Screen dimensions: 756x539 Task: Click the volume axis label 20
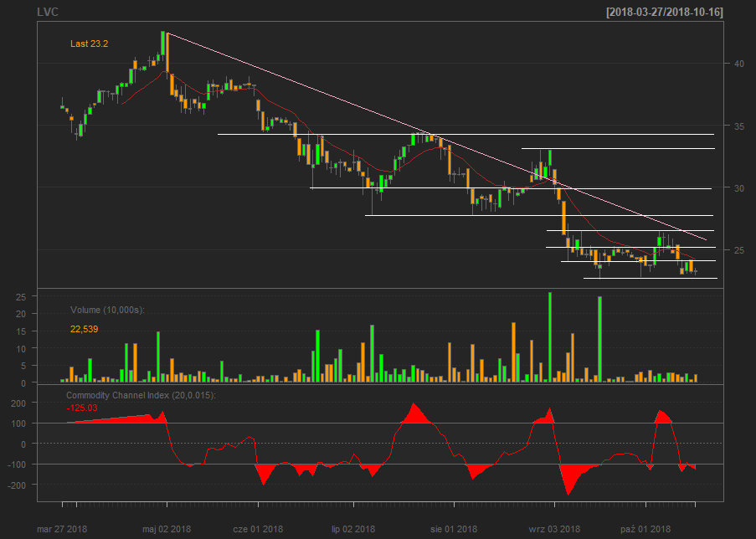point(21,315)
